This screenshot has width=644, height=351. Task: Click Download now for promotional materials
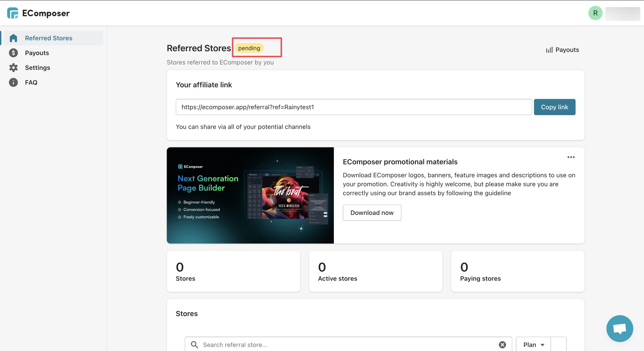click(x=372, y=212)
